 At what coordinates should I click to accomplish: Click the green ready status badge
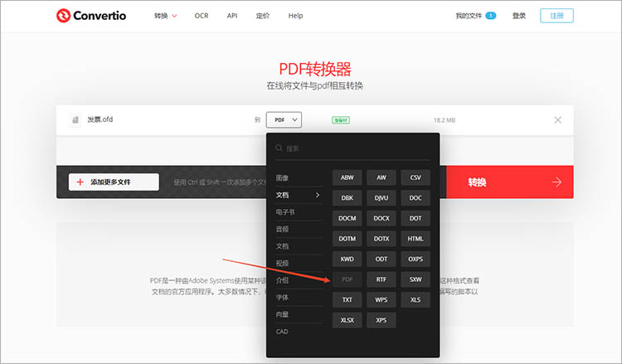(341, 120)
